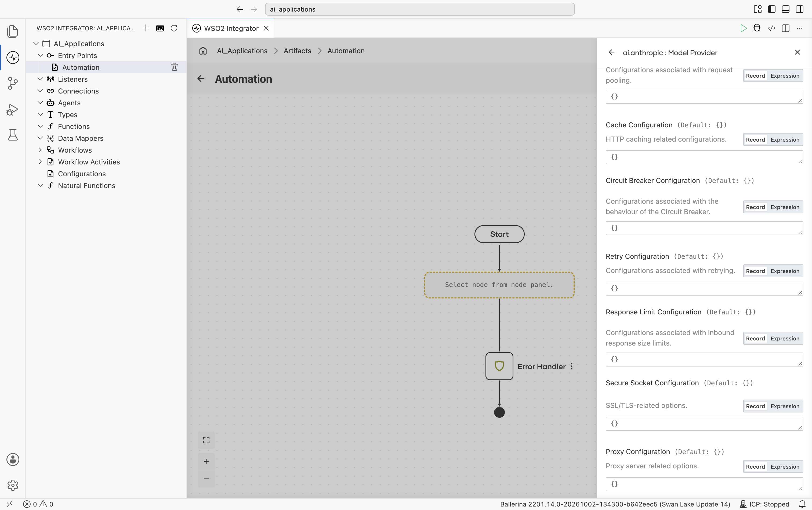Collapse the AI_Applications project root
Screen dimensions: 812x510
36,44
